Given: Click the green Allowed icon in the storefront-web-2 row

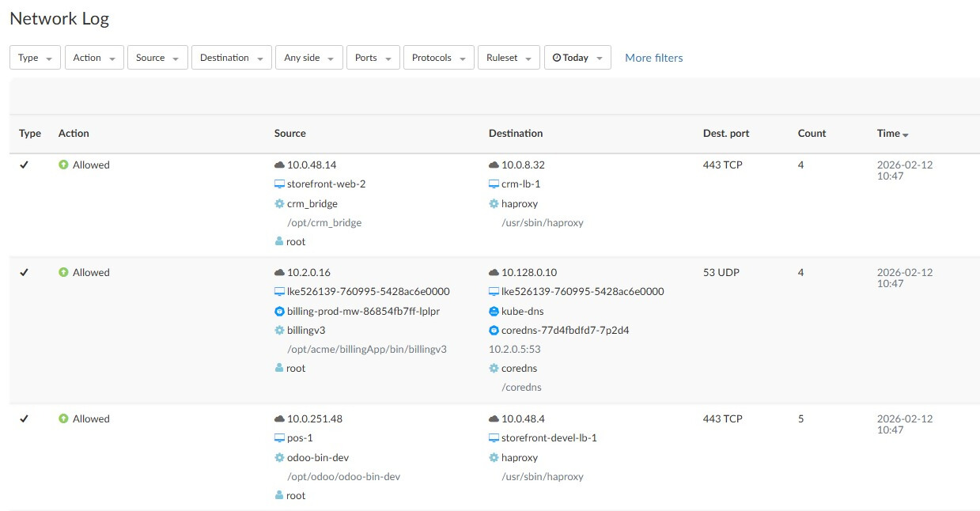Looking at the screenshot, I should click(64, 165).
